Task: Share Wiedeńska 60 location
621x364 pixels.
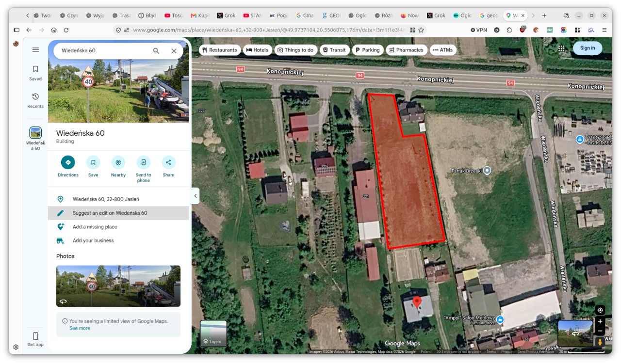Action: click(x=169, y=166)
